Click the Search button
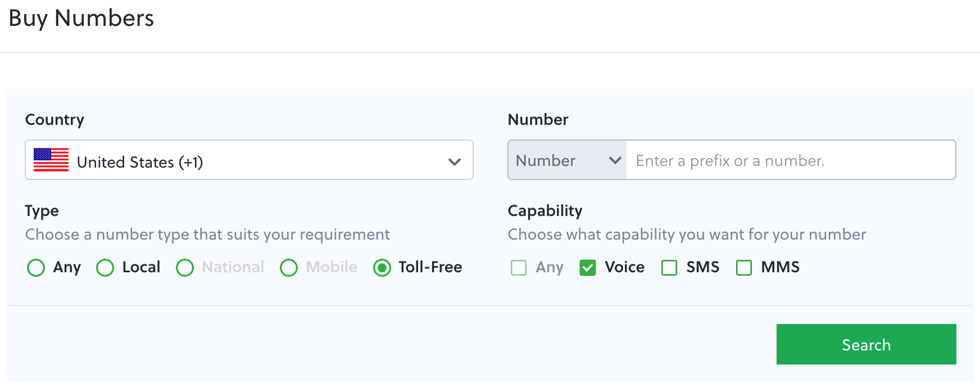 tap(865, 344)
